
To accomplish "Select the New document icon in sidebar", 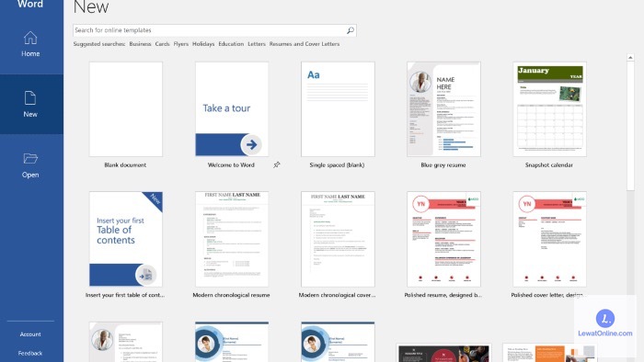I will 30,98.
